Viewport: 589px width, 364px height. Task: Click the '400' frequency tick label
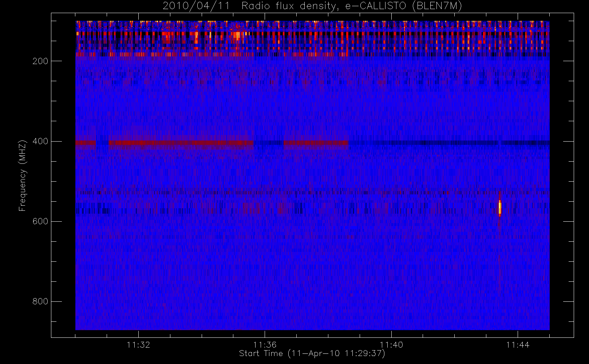[40, 141]
